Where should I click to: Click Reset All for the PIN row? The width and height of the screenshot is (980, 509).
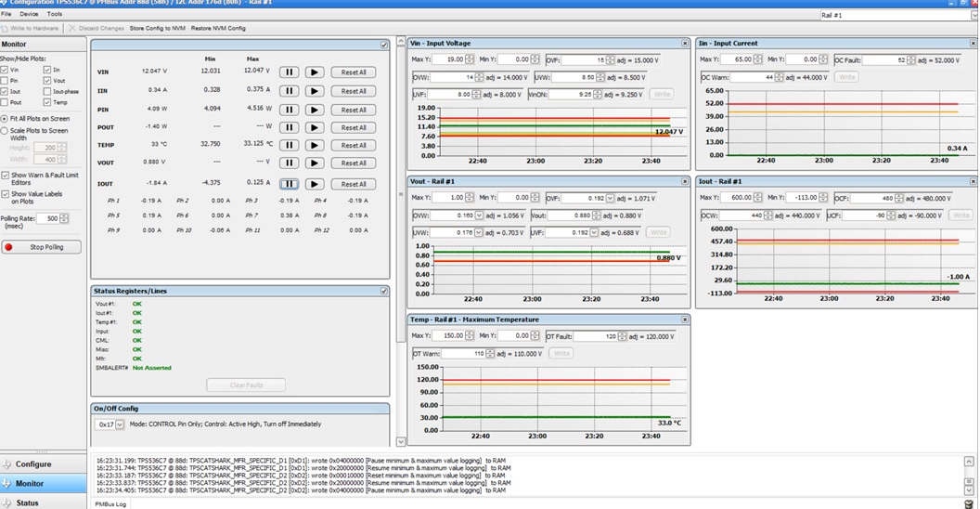353,110
